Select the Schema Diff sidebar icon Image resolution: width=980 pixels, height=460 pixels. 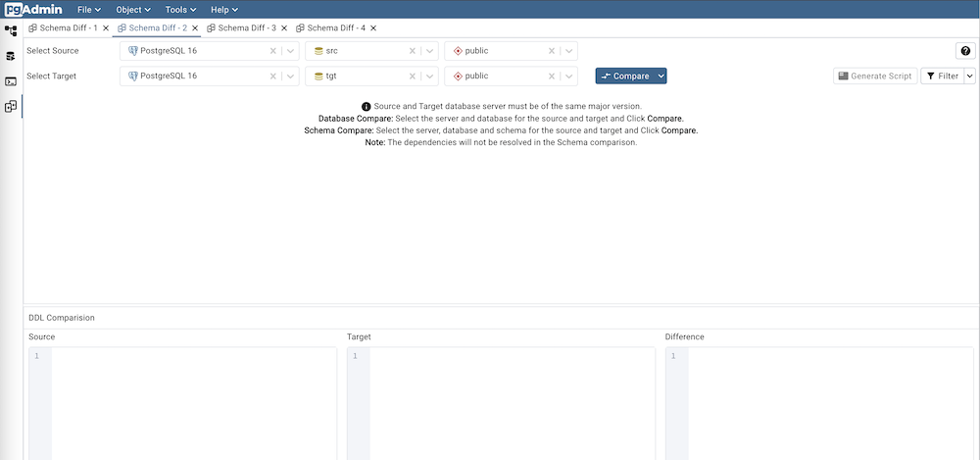(x=11, y=106)
